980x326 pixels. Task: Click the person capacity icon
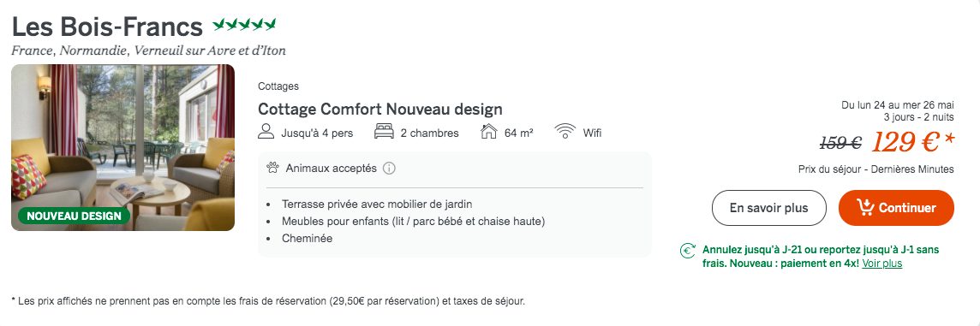266,133
